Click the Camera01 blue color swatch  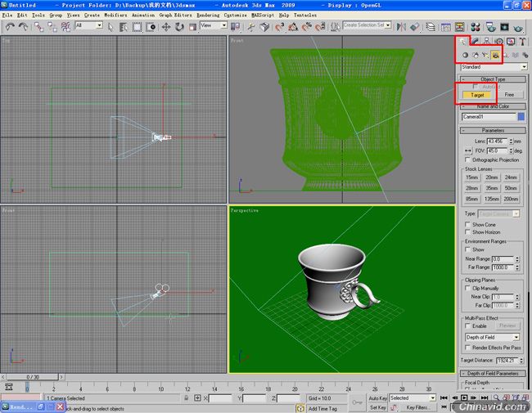521,117
